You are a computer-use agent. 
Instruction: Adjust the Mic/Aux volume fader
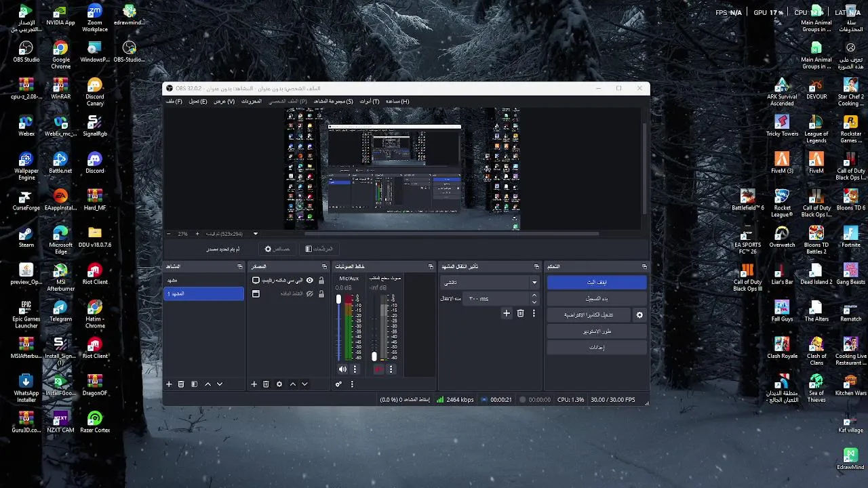tap(338, 300)
